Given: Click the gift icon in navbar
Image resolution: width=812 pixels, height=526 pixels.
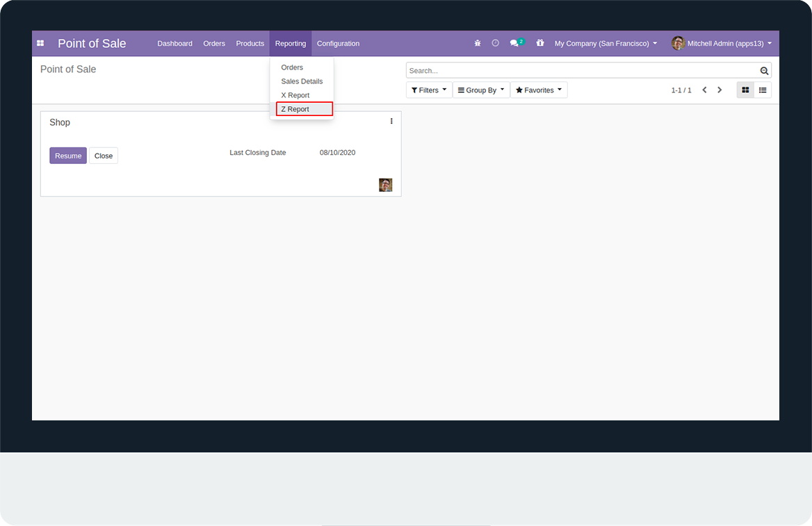Looking at the screenshot, I should click(540, 43).
